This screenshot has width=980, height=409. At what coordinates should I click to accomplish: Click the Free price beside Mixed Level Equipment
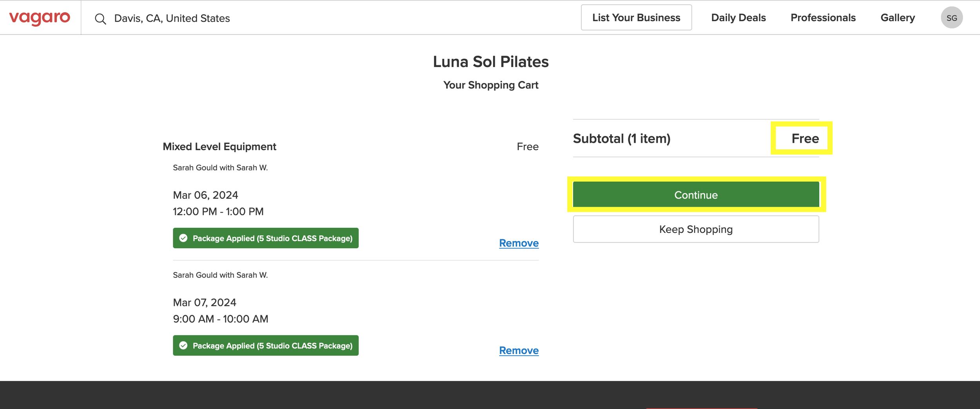pyautogui.click(x=527, y=147)
